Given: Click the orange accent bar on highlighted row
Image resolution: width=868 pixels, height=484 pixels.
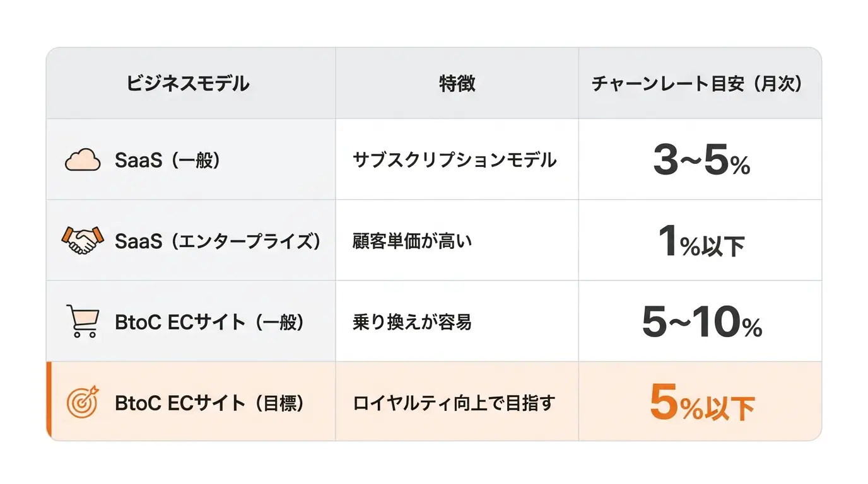Looking at the screenshot, I should pyautogui.click(x=49, y=401).
